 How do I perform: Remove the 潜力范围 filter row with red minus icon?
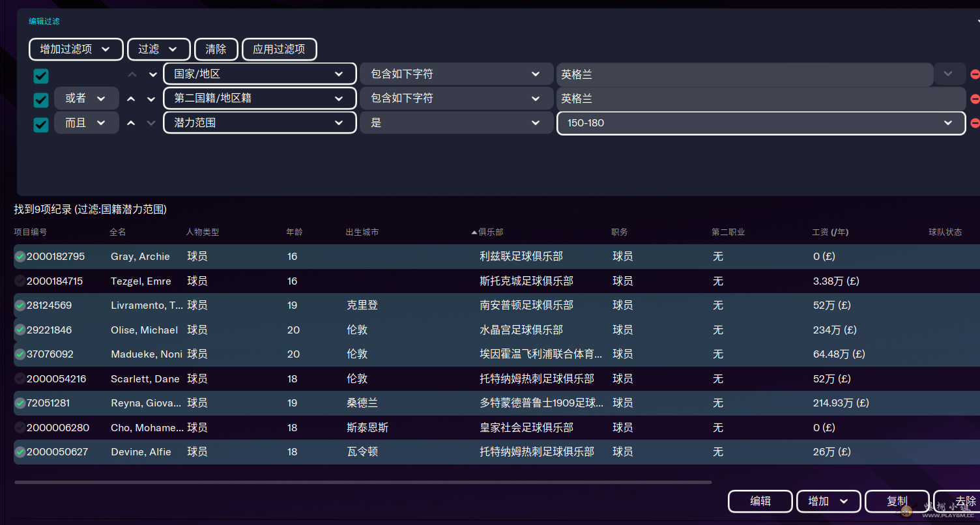pyautogui.click(x=975, y=122)
